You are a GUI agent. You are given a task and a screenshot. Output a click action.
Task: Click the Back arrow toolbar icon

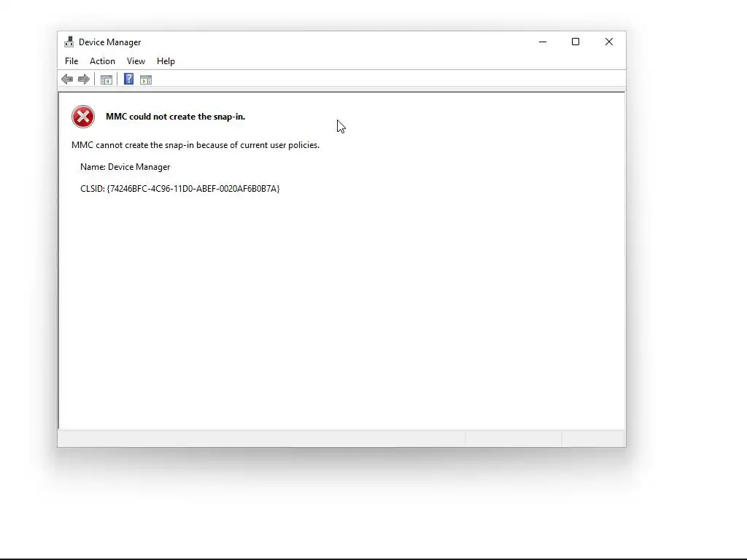67,79
